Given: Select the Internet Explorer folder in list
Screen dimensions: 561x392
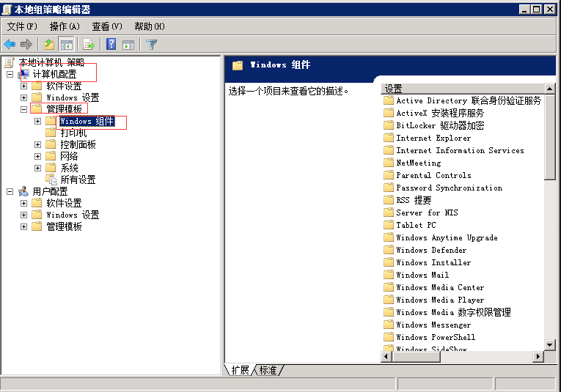Looking at the screenshot, I should [x=433, y=138].
